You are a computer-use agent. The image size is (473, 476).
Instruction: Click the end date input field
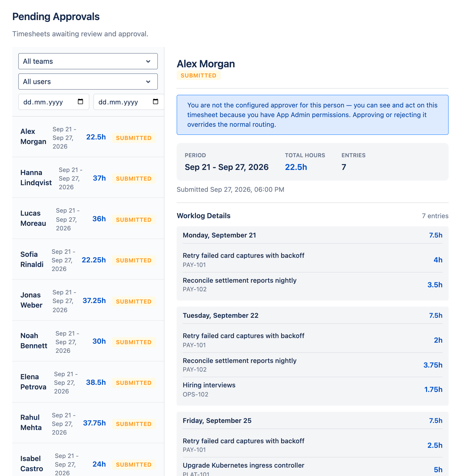pyautogui.click(x=128, y=102)
